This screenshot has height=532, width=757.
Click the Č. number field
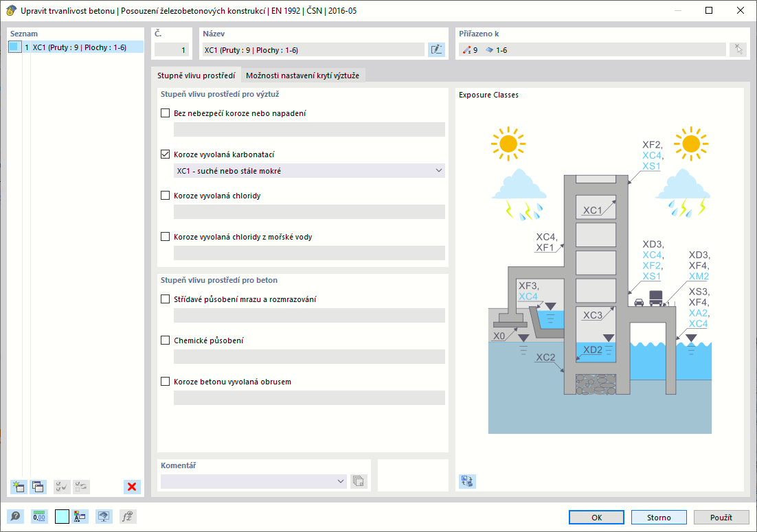[173, 49]
